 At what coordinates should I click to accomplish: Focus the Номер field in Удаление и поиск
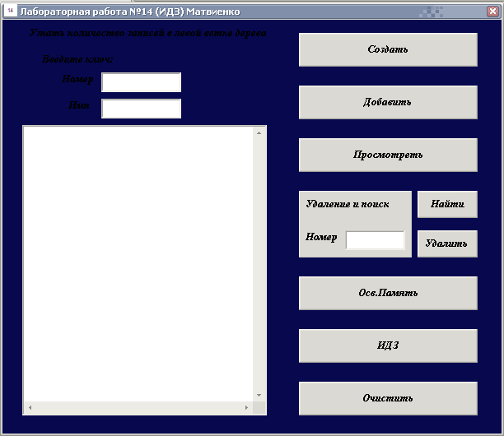pos(375,240)
